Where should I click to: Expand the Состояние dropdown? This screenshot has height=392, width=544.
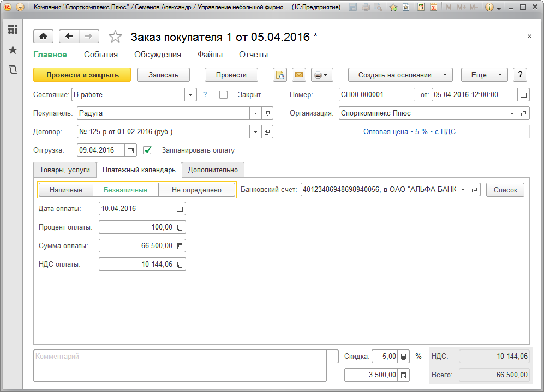click(x=190, y=95)
